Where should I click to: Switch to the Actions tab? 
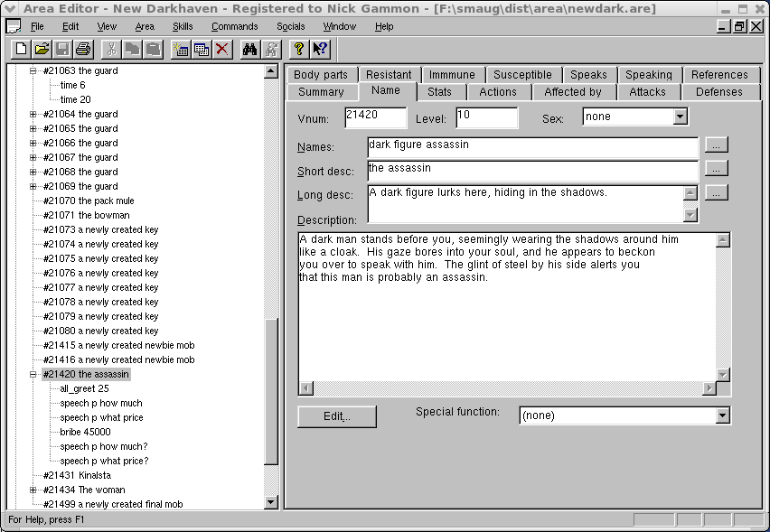(x=498, y=92)
